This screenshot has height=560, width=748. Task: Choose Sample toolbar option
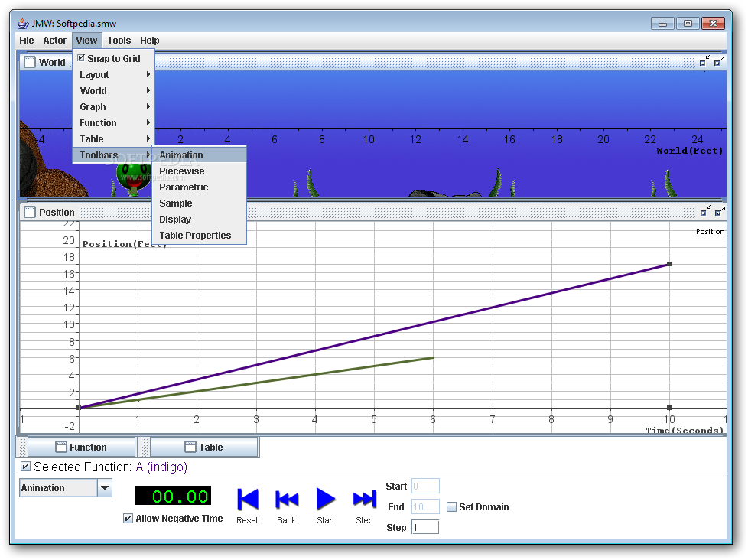pyautogui.click(x=199, y=203)
